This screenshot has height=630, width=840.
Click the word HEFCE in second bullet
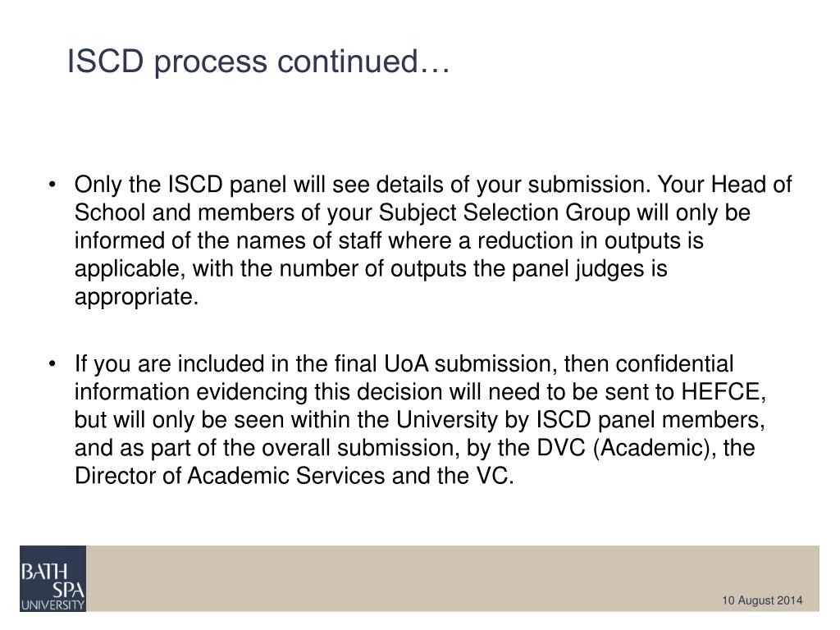(724, 391)
